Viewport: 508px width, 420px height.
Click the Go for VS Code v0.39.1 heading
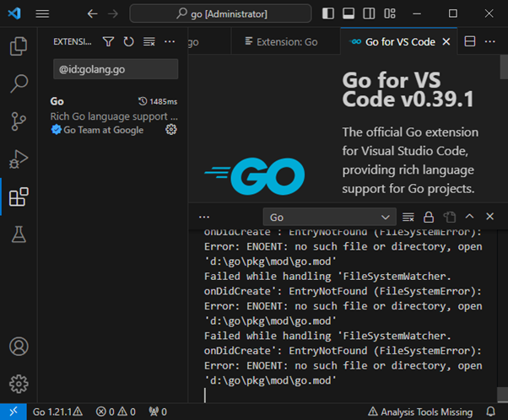click(408, 89)
